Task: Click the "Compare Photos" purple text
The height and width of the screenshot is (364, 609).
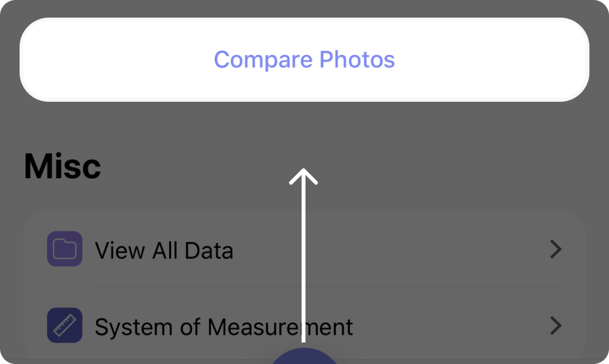Action: [304, 60]
